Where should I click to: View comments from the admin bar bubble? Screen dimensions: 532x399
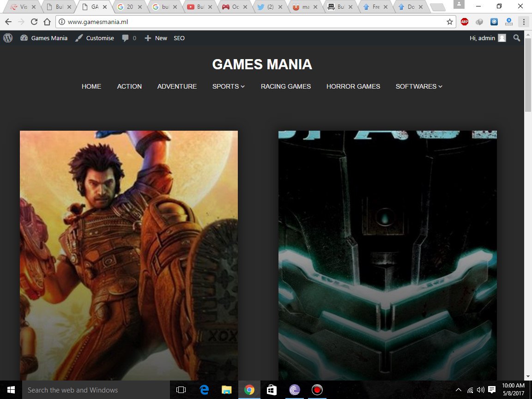click(x=129, y=38)
